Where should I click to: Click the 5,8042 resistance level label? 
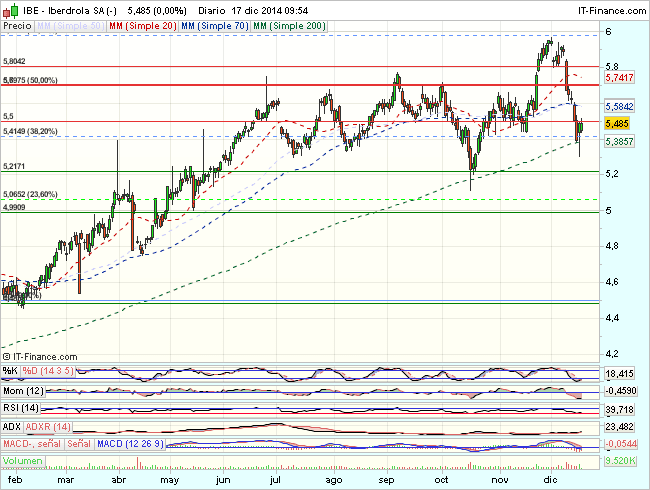coord(14,61)
